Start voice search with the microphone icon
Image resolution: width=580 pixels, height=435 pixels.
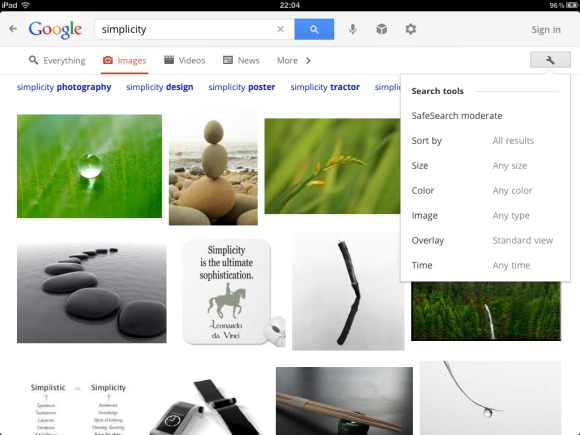click(x=353, y=29)
